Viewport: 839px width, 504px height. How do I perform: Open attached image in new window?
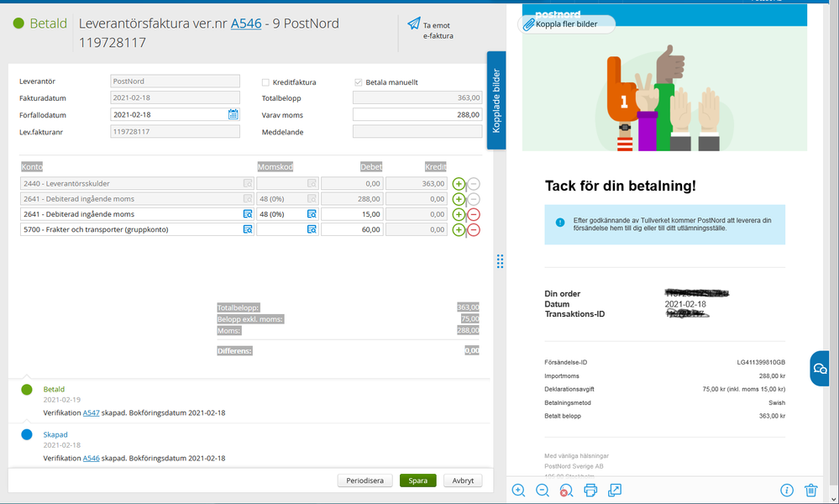pos(615,490)
